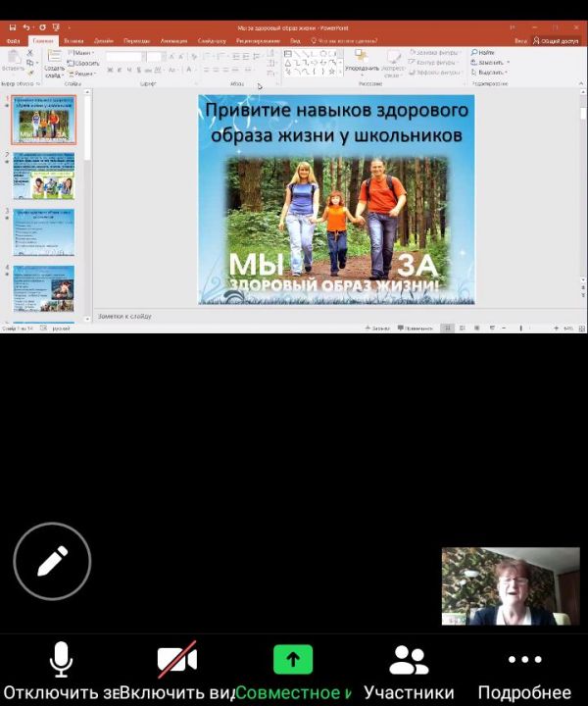Select the first slide thumbnail

pyautogui.click(x=43, y=122)
